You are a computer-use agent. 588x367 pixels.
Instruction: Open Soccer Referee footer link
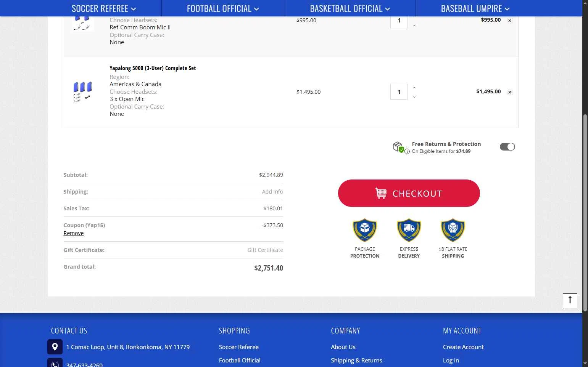coord(239,347)
